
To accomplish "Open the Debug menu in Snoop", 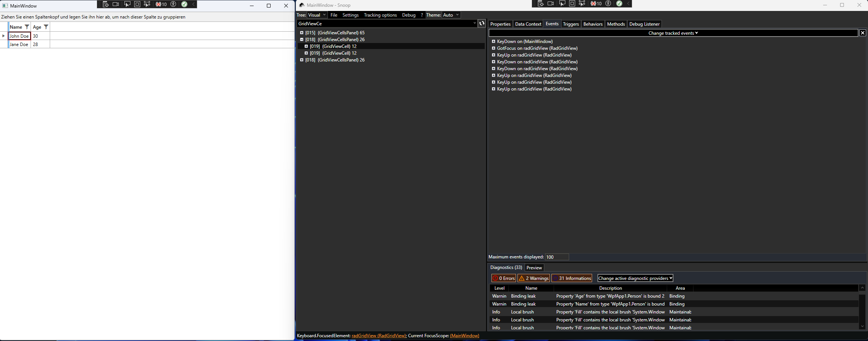I will 409,15.
